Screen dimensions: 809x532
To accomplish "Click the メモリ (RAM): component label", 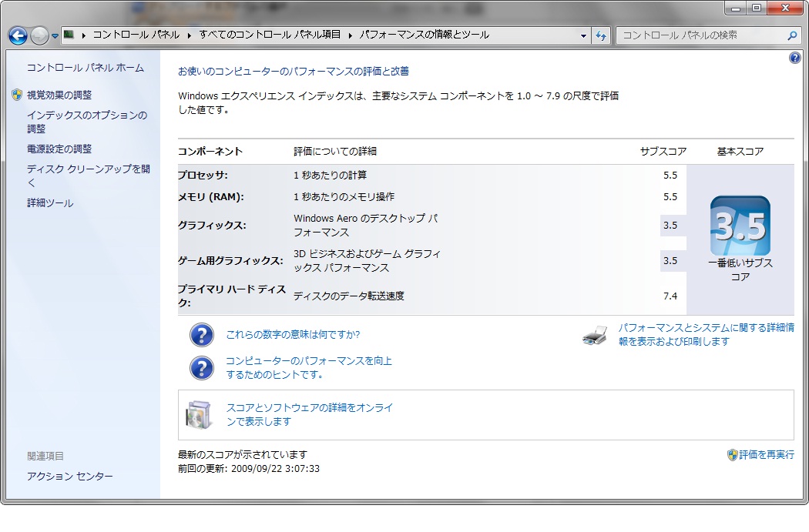I will 211,197.
